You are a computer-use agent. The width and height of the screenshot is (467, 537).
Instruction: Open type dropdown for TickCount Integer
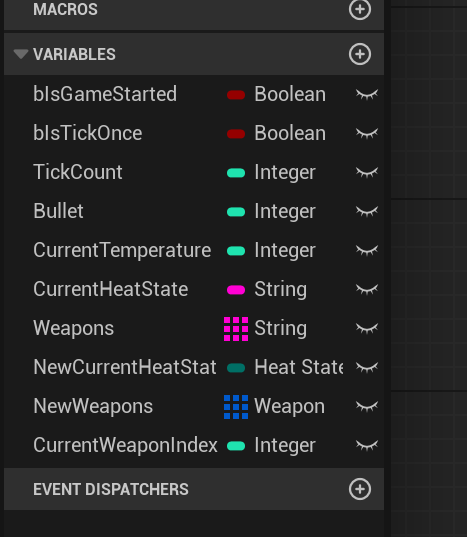pyautogui.click(x=285, y=172)
